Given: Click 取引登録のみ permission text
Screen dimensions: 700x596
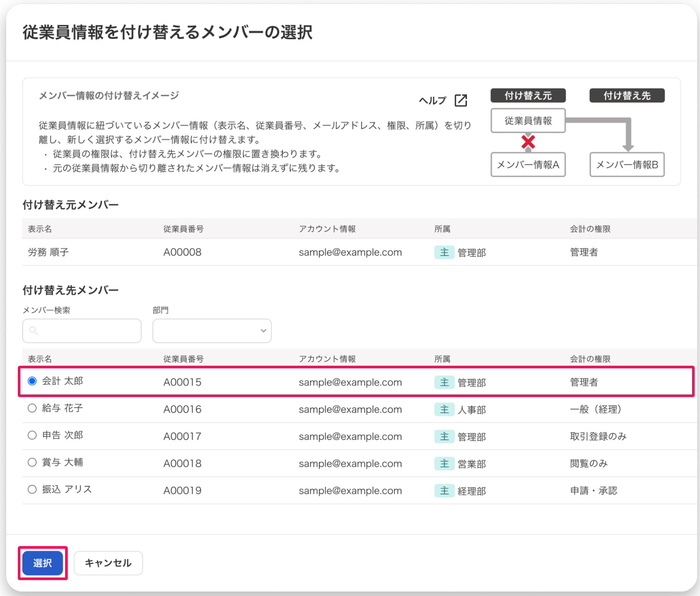Looking at the screenshot, I should pyautogui.click(x=598, y=436).
